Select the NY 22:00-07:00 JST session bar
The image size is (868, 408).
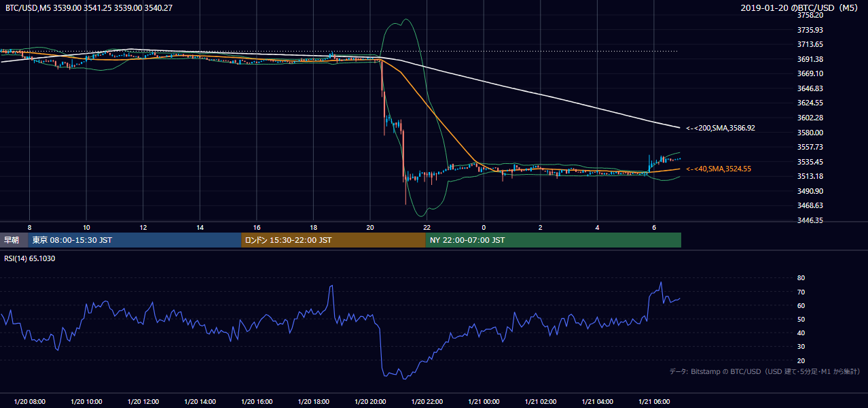553,240
